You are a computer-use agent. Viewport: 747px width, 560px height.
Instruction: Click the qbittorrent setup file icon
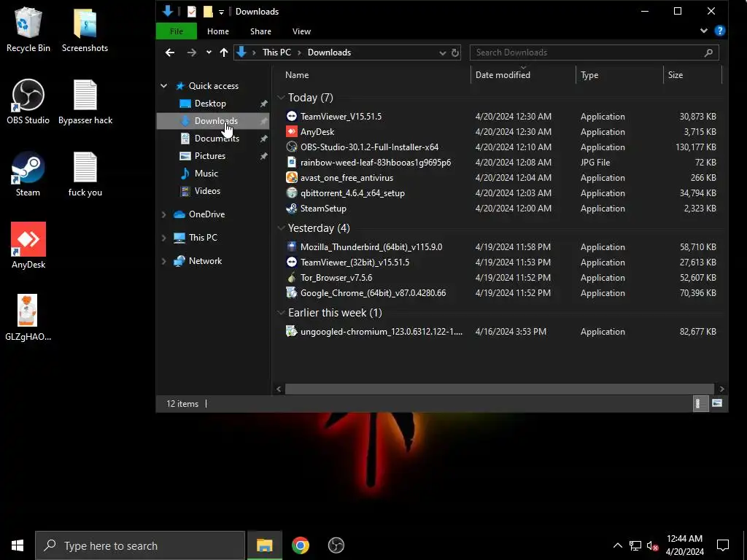pos(292,192)
